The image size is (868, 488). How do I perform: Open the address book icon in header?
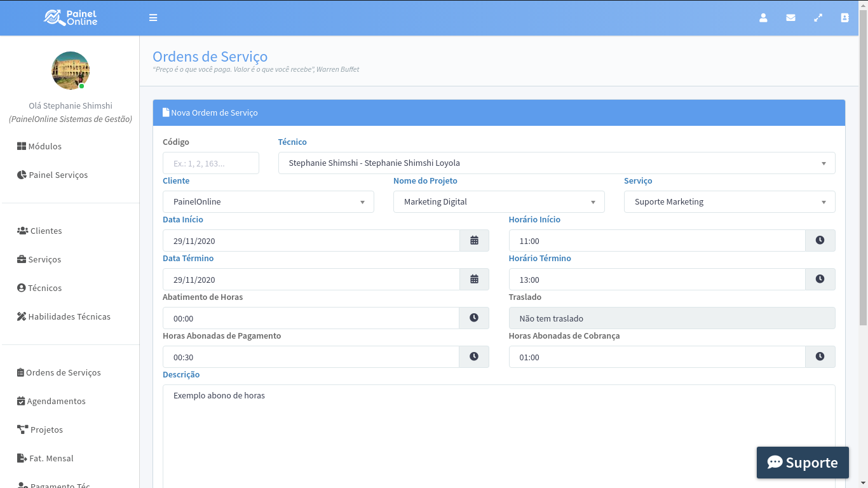[844, 18]
